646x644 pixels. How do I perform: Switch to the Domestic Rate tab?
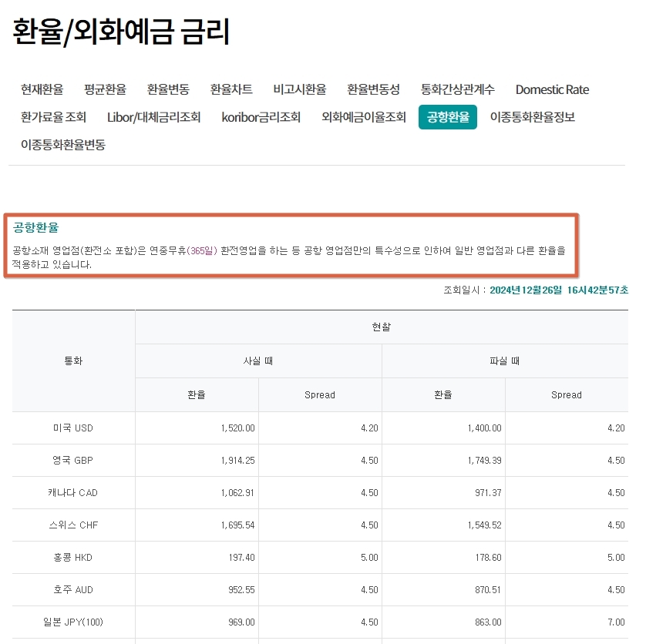pos(552,89)
